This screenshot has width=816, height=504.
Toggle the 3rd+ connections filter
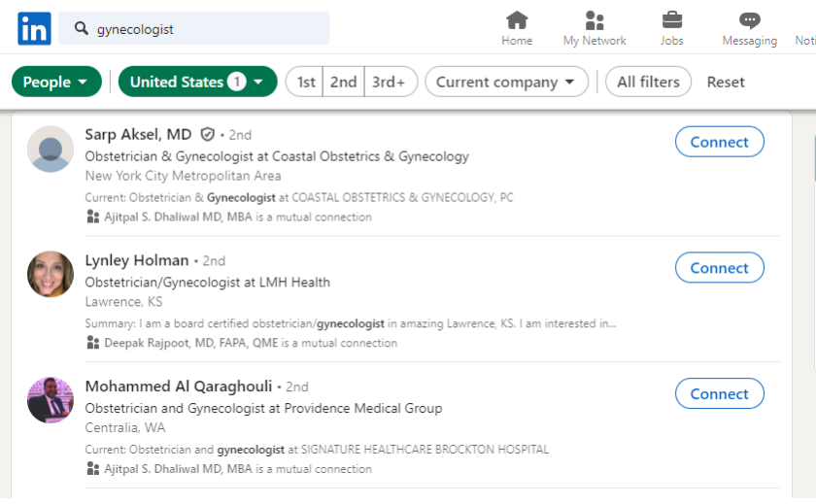click(x=391, y=82)
